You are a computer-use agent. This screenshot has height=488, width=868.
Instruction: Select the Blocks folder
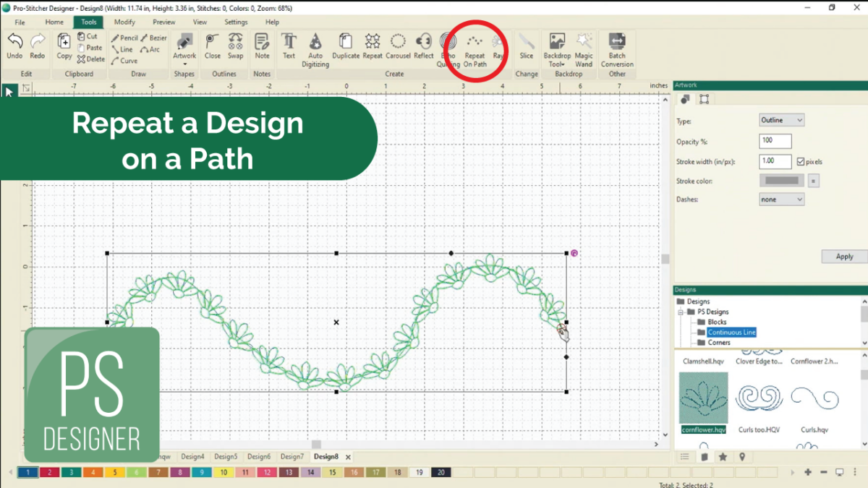pyautogui.click(x=712, y=322)
